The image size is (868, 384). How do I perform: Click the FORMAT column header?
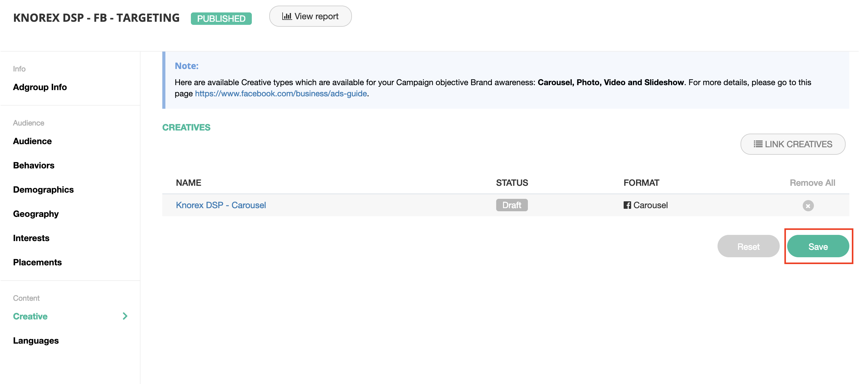641,183
